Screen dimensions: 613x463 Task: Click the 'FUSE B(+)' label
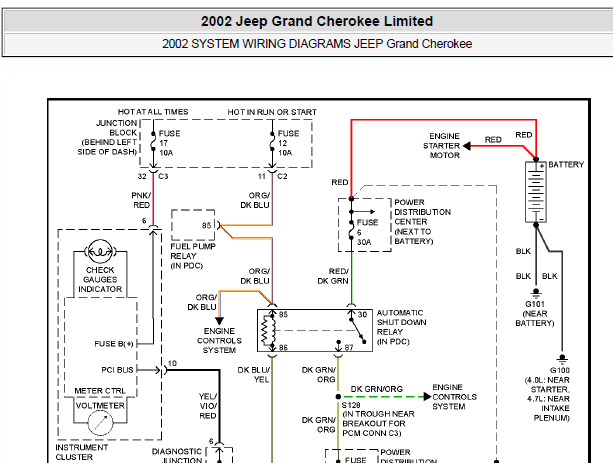click(x=114, y=344)
